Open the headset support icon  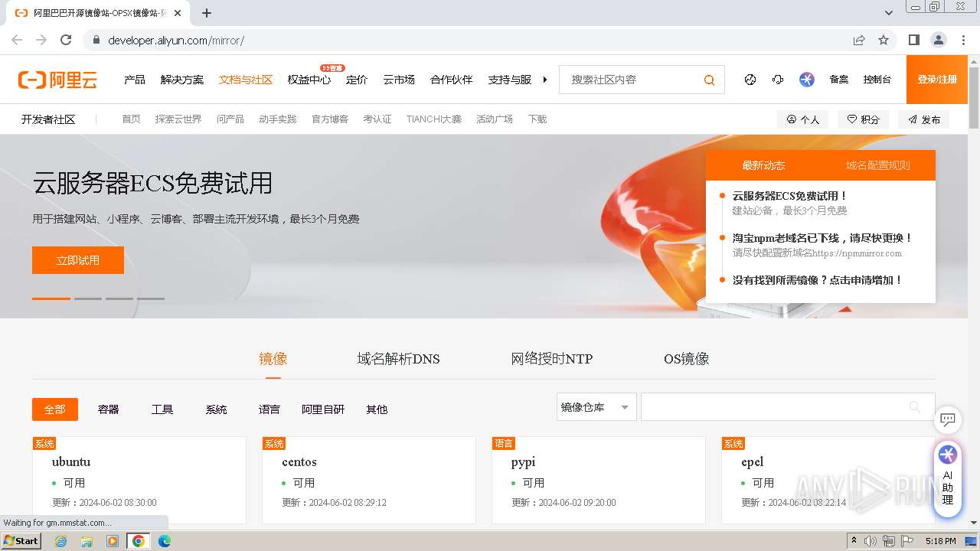778,80
